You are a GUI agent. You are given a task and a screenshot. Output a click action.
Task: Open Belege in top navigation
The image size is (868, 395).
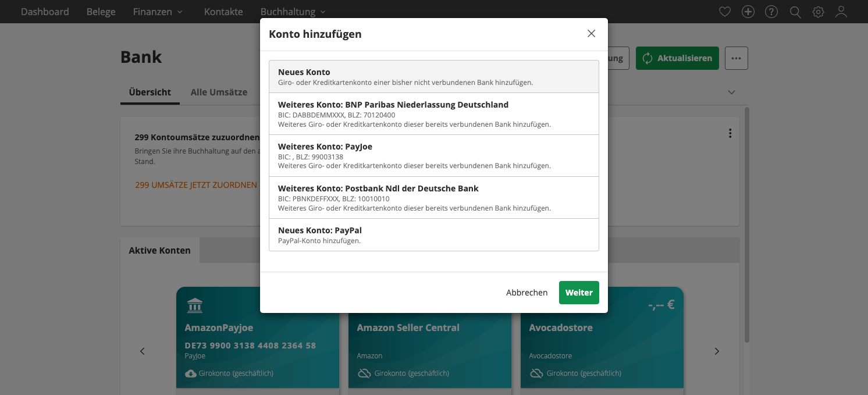pyautogui.click(x=101, y=12)
